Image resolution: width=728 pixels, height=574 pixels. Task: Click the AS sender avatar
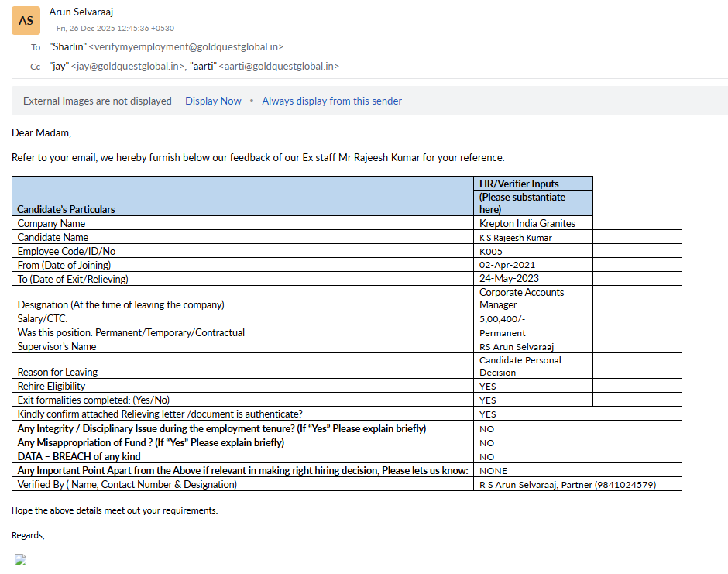click(x=26, y=21)
